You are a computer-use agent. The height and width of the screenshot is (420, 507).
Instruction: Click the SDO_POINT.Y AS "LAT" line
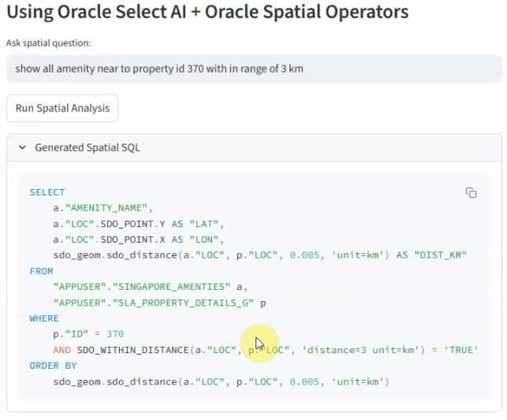(x=139, y=224)
